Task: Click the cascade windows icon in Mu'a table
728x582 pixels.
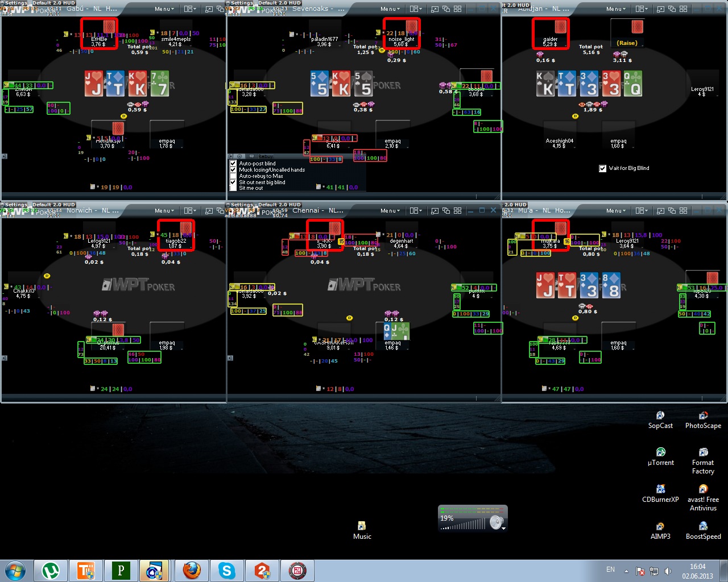Action: click(672, 211)
